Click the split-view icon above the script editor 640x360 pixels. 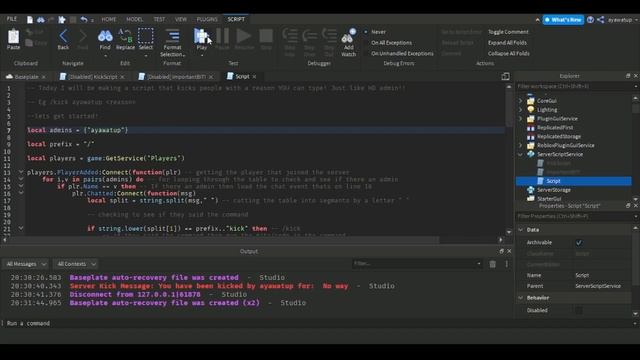click(505, 76)
